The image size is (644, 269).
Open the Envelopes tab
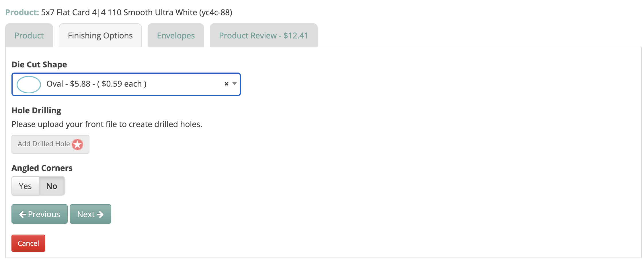(x=176, y=36)
